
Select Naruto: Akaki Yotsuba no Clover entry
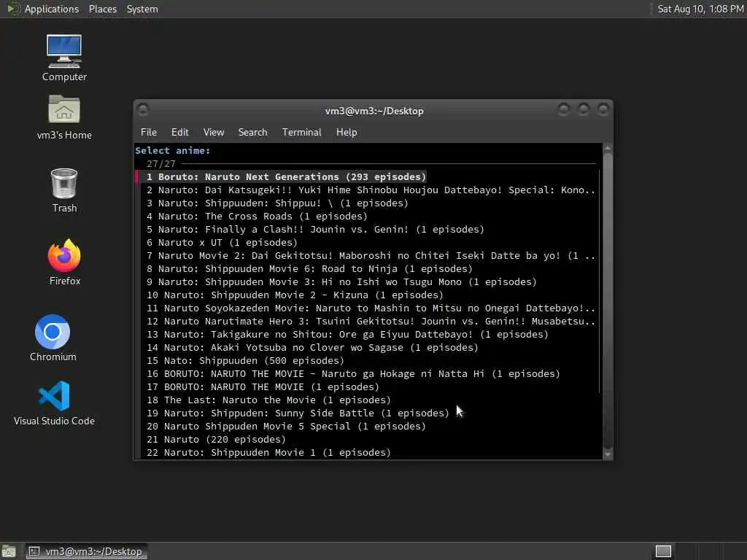pos(312,348)
